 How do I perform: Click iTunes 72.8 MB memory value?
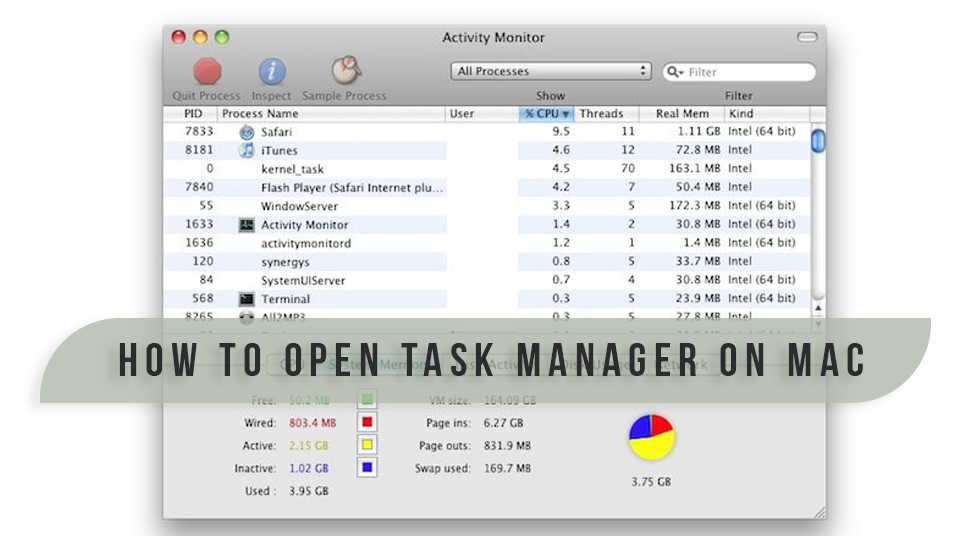click(x=698, y=150)
